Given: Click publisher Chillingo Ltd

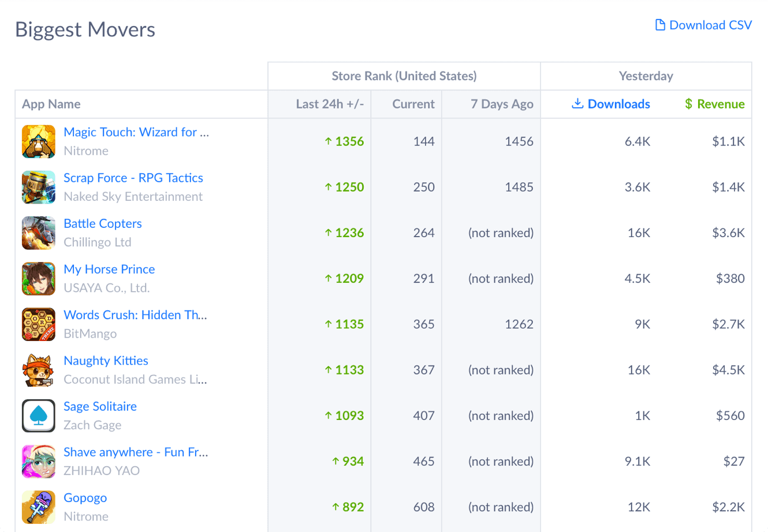Looking at the screenshot, I should pyautogui.click(x=98, y=242).
